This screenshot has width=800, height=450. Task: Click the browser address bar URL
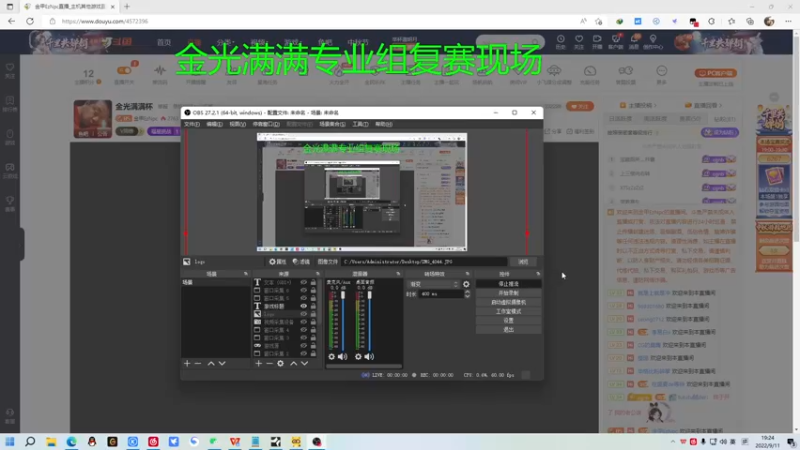[x=105, y=21]
